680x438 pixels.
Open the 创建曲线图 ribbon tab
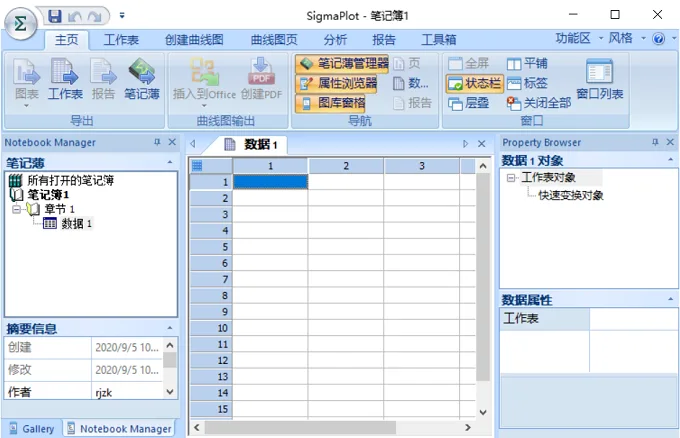coord(194,40)
